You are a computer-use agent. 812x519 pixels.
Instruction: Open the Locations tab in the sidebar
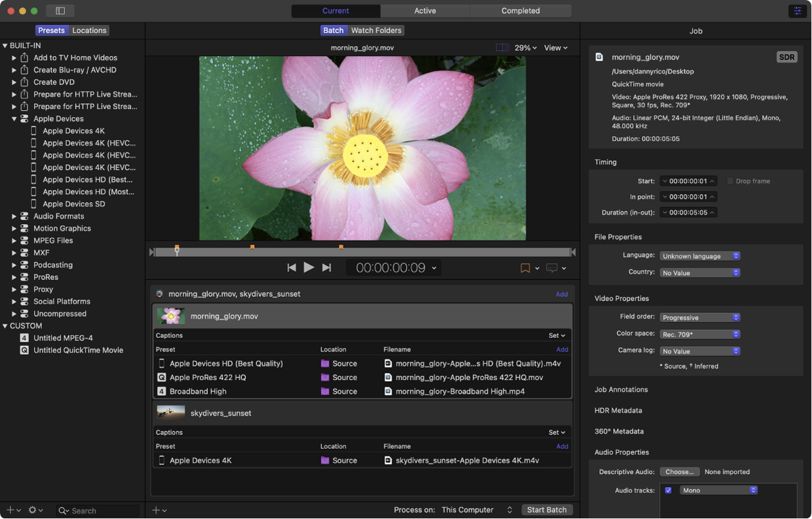(89, 30)
